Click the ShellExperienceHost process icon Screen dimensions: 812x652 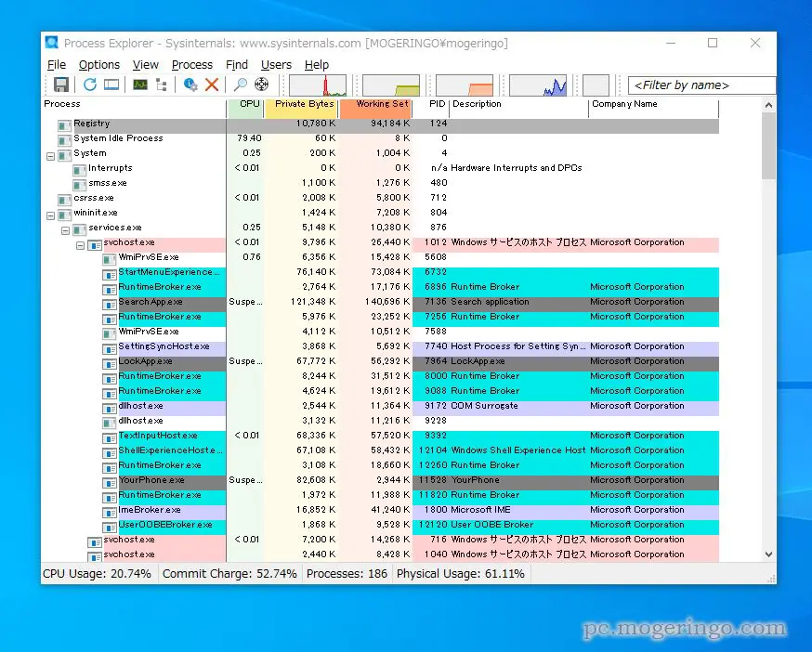[110, 453]
